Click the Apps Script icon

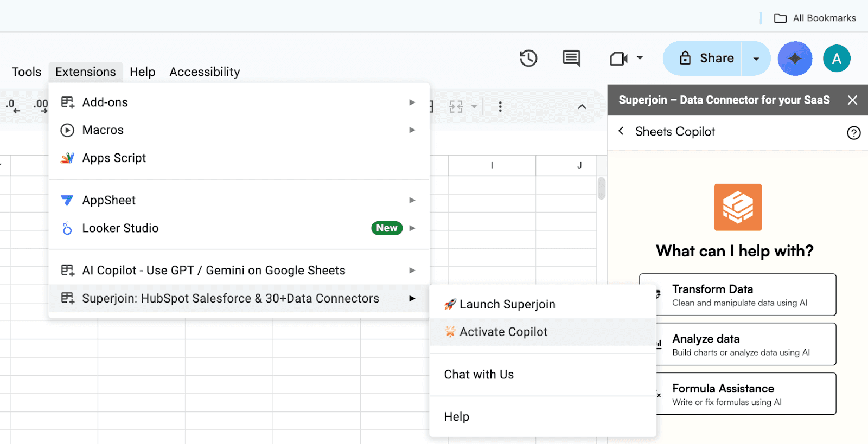tap(67, 158)
